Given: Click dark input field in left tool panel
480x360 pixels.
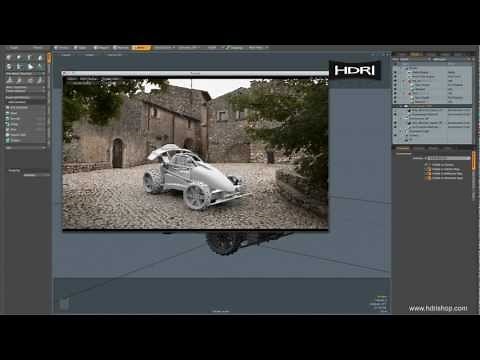Looking at the screenshot, I should (25, 102).
